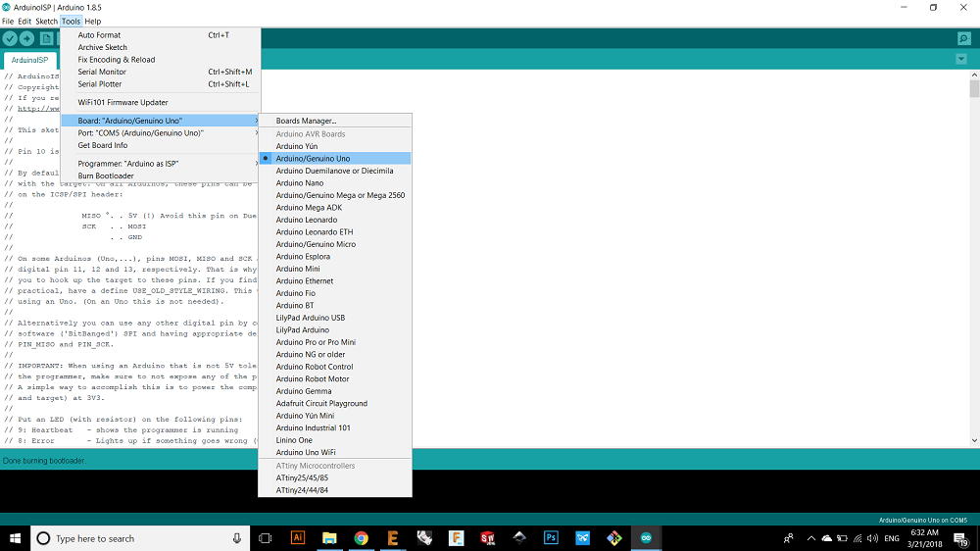
Task: Expand the Programmer Arduino as ISP entry
Action: [x=161, y=163]
